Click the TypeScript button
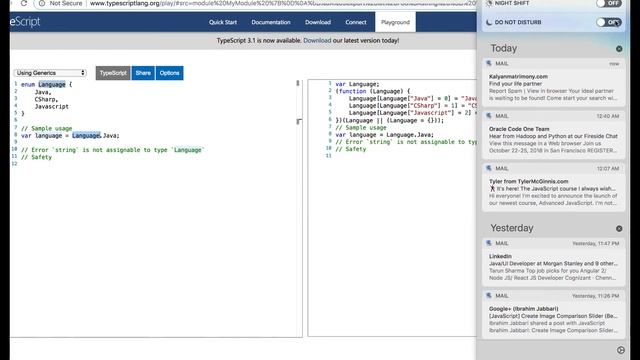 [113, 73]
